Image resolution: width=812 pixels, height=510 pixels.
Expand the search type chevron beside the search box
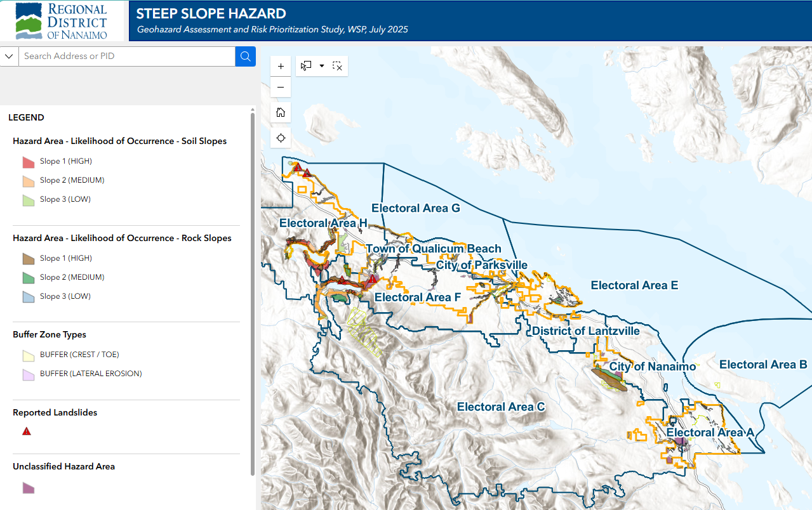9,56
